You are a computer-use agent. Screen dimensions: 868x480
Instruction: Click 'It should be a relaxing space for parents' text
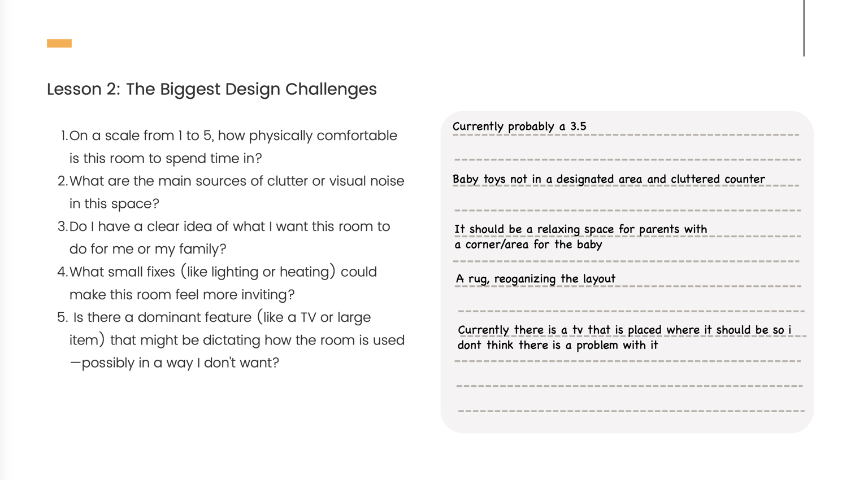pyautogui.click(x=580, y=229)
